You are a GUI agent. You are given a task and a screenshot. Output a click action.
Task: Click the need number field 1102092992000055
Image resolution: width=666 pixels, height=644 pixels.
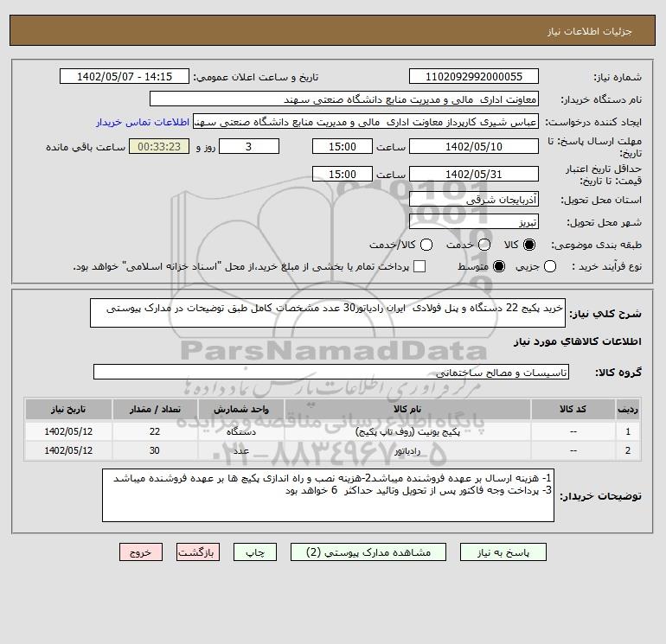[x=474, y=77]
